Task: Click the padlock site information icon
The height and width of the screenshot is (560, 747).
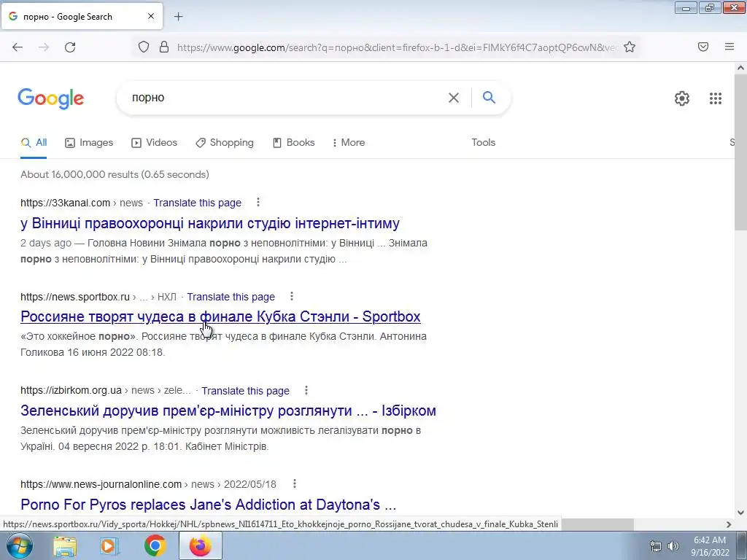Action: tap(164, 47)
